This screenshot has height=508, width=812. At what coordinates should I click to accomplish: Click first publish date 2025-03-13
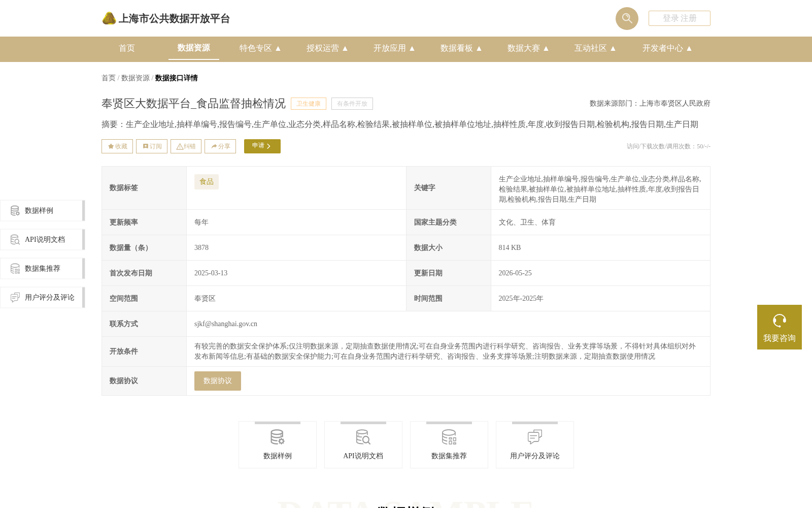click(x=211, y=273)
